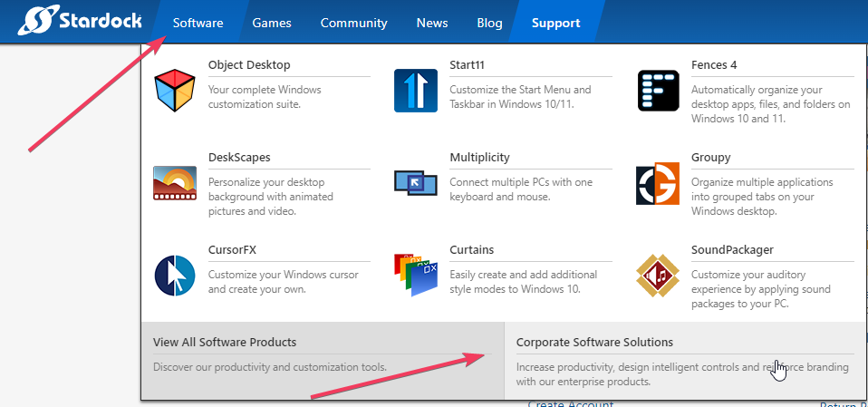The image size is (868, 407).
Task: Open the Software menu
Action: [x=198, y=23]
